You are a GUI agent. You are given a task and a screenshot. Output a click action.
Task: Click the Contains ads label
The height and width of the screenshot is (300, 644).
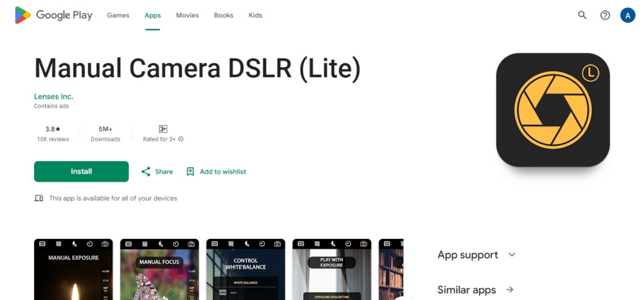[52, 106]
